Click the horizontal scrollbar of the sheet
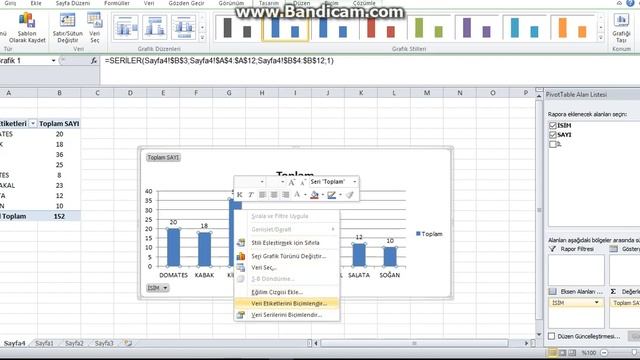Viewport: 640px width, 360px height. coord(414,343)
